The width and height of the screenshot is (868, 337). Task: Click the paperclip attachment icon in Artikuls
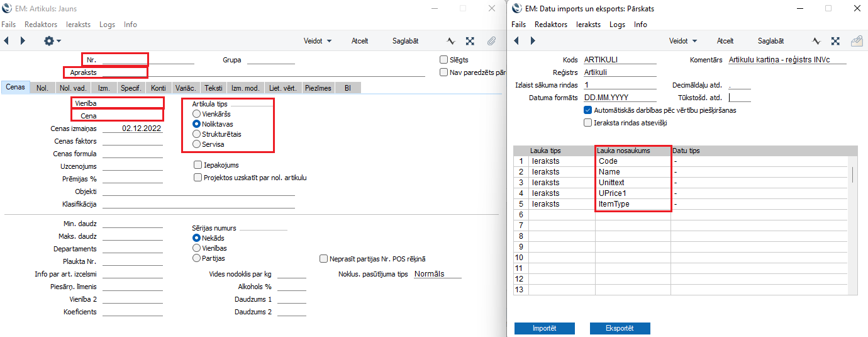point(491,41)
